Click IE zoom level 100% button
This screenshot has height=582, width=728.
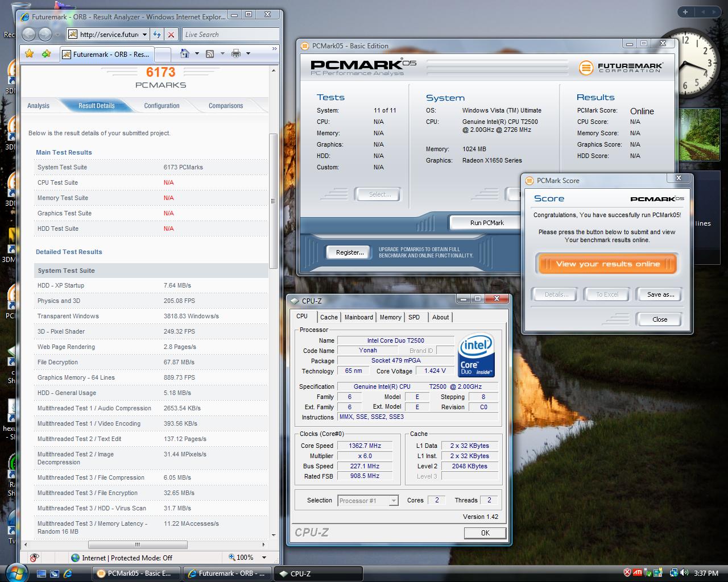[242, 558]
